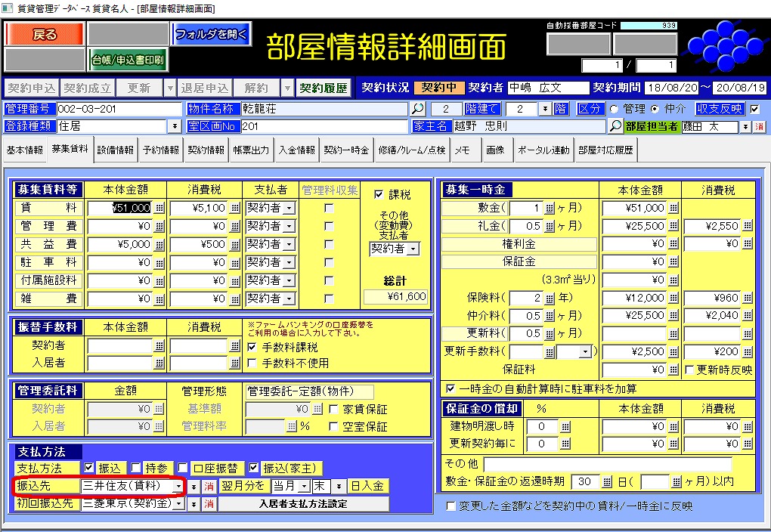Switch to the 設備情報 tab
This screenshot has width=771, height=532.
click(x=116, y=150)
